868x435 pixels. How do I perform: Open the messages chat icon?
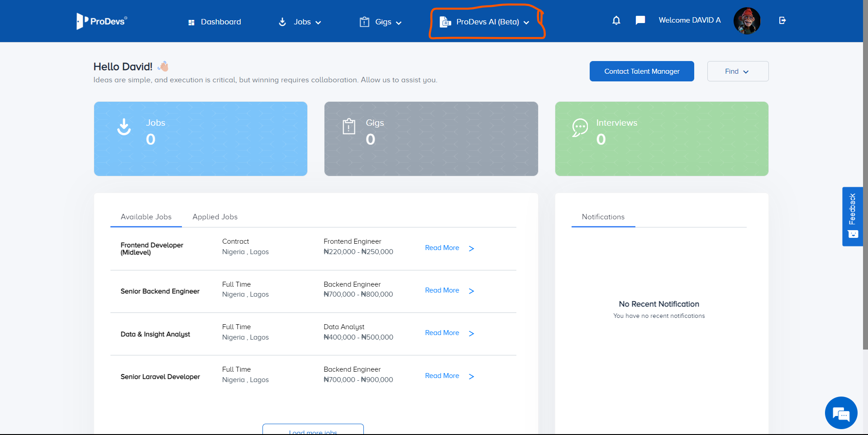tap(640, 20)
